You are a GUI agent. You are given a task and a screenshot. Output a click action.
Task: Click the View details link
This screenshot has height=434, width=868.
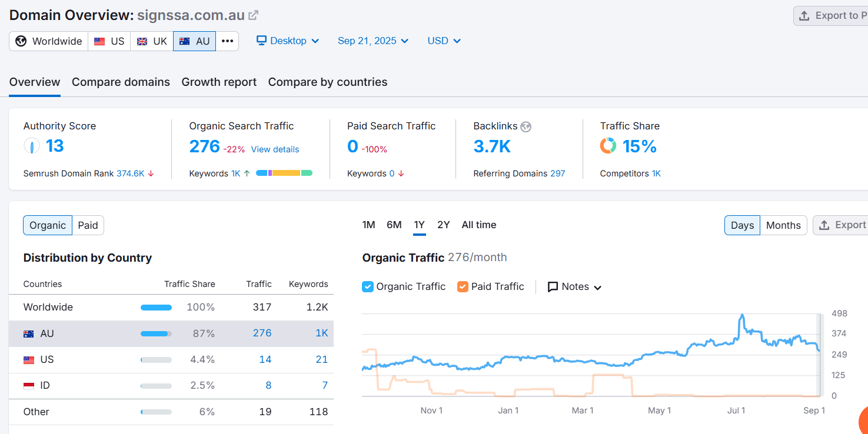pyautogui.click(x=275, y=149)
